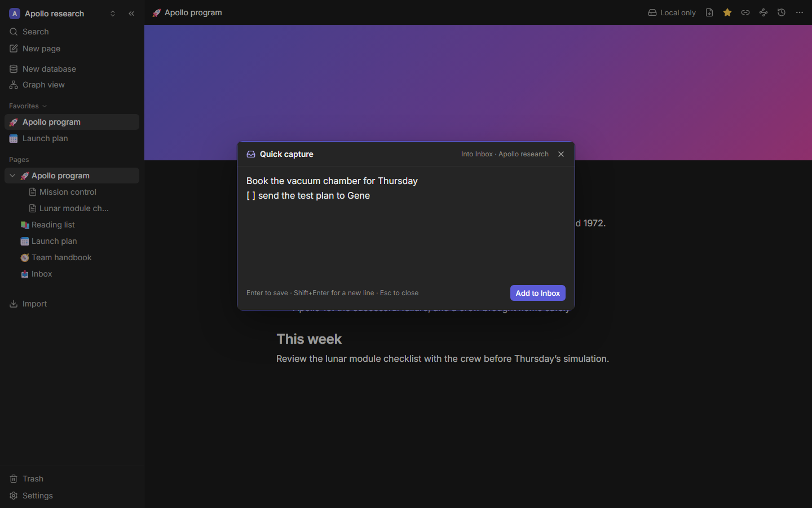Screen dimensions: 812x508
Task: Collapse the Favorites section
Action: [x=28, y=106]
